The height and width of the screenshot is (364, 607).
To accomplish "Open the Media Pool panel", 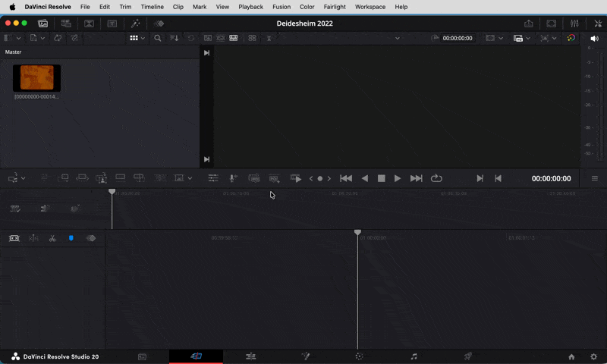I will [43, 24].
